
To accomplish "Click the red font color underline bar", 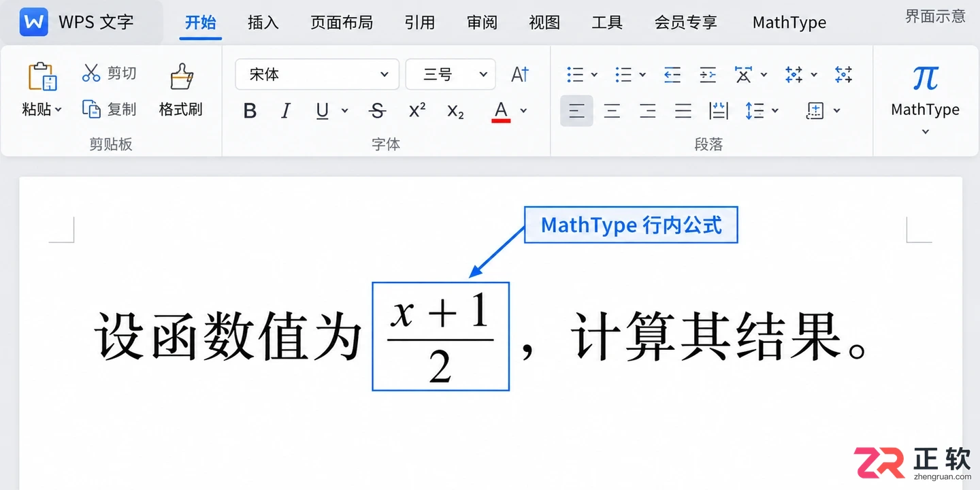I will tap(502, 120).
